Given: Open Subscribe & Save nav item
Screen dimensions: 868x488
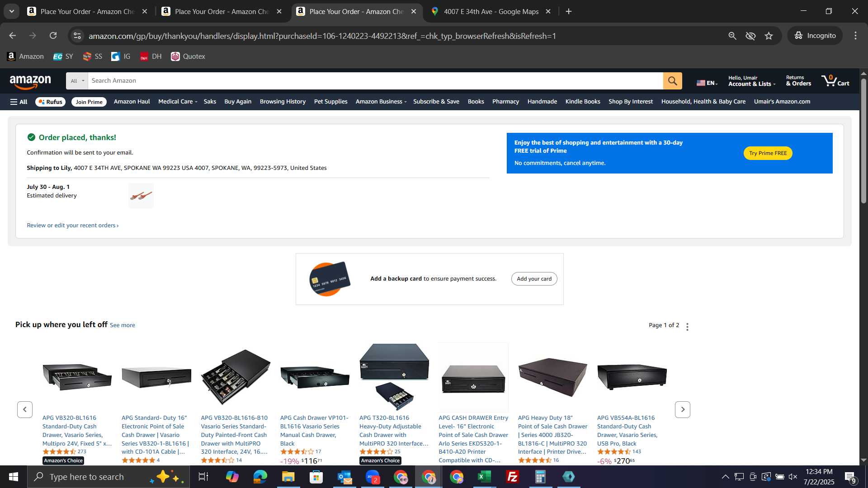Looking at the screenshot, I should pyautogui.click(x=436, y=102).
